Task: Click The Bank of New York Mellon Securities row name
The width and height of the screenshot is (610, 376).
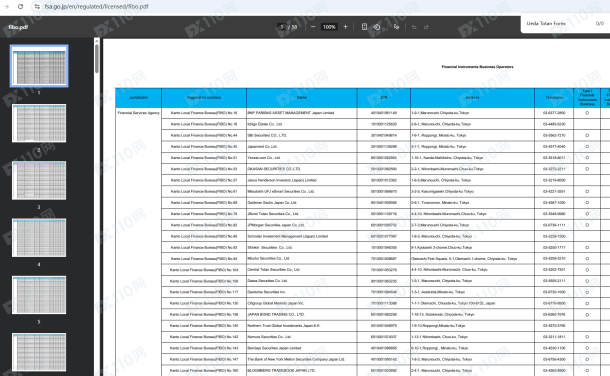Action: point(296,359)
